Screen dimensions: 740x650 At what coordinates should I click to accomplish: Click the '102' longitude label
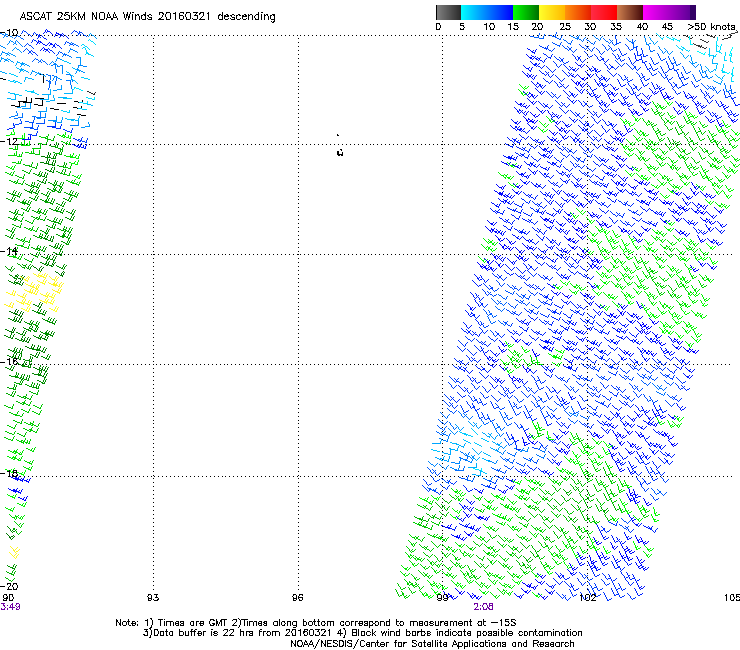point(587,598)
